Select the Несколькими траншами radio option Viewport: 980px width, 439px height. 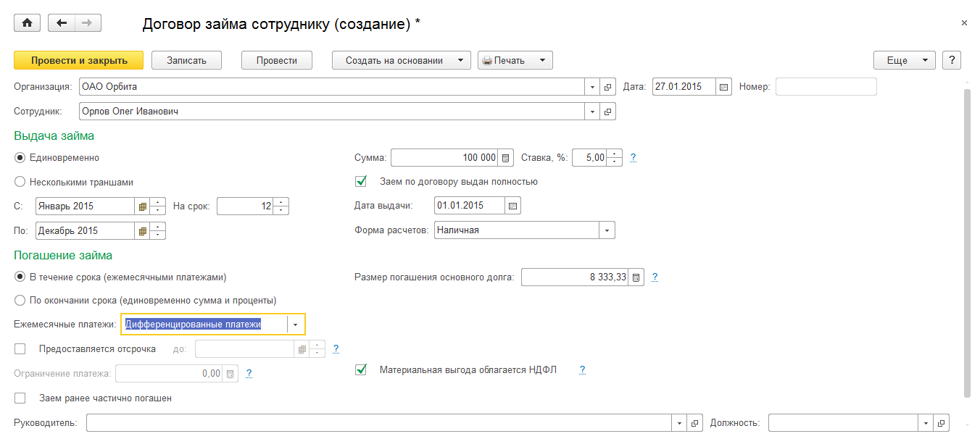pos(20,183)
